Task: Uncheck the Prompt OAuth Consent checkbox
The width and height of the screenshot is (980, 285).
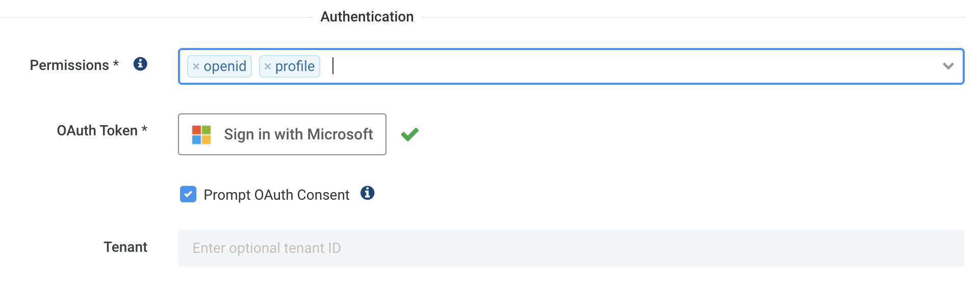Action: [x=188, y=194]
